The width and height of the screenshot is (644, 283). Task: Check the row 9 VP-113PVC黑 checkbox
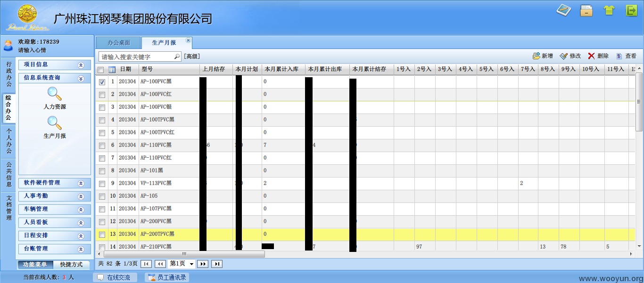click(102, 184)
